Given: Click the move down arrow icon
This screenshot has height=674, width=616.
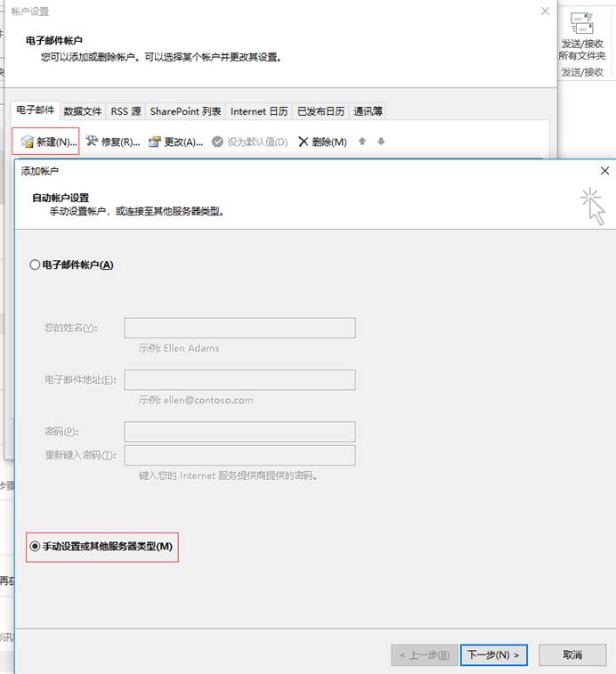Looking at the screenshot, I should pyautogui.click(x=381, y=141).
